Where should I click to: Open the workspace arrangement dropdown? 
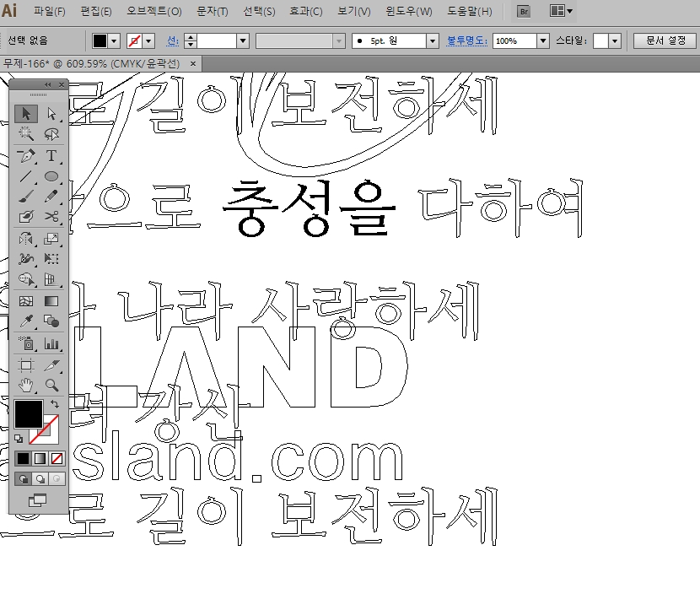click(x=561, y=11)
